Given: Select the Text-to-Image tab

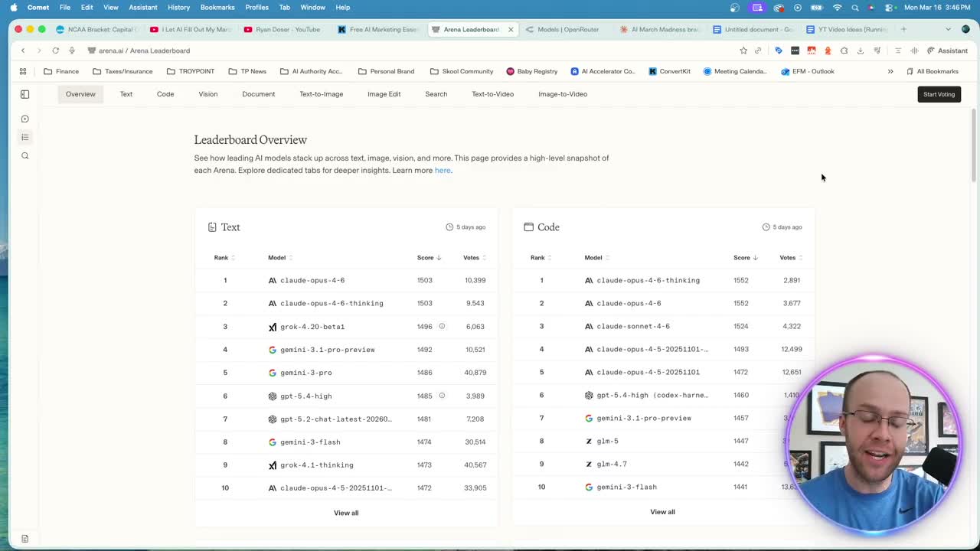Looking at the screenshot, I should point(322,94).
